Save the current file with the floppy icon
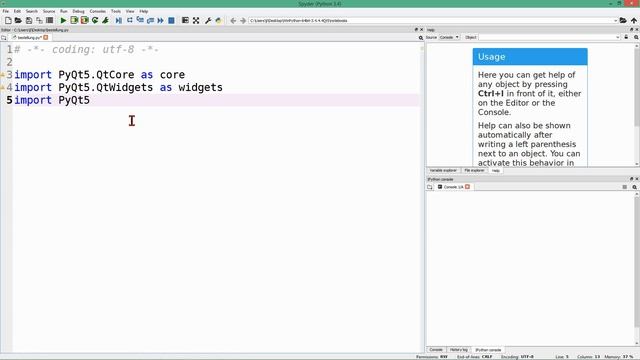The width and height of the screenshot is (640, 360). (29, 20)
